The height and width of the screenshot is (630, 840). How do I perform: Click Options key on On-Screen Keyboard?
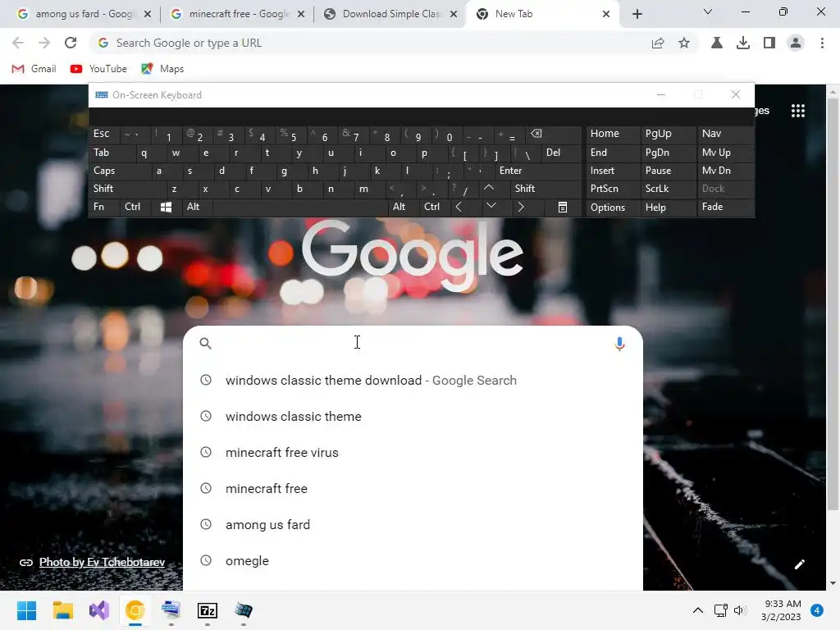tap(612, 208)
